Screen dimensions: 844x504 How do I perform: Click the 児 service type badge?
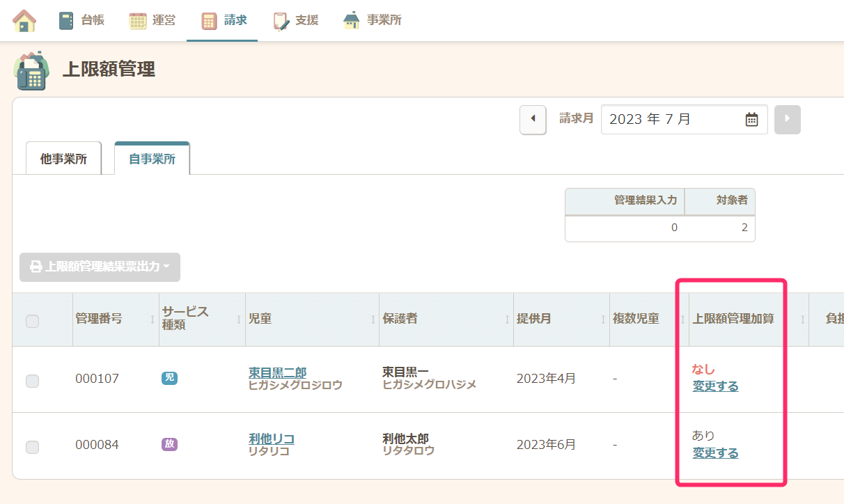169,378
